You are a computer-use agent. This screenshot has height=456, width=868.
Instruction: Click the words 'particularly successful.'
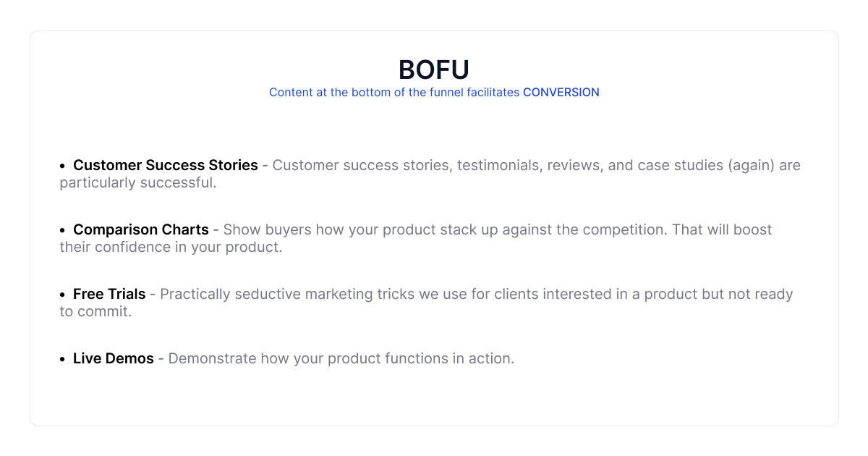coord(137,182)
